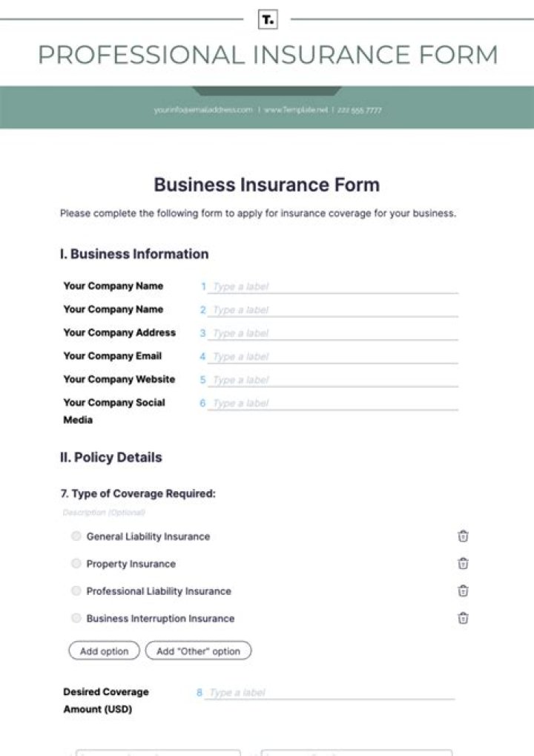Click the Template.net logo icon at top
Image resolution: width=534 pixels, height=756 pixels.
point(267,20)
